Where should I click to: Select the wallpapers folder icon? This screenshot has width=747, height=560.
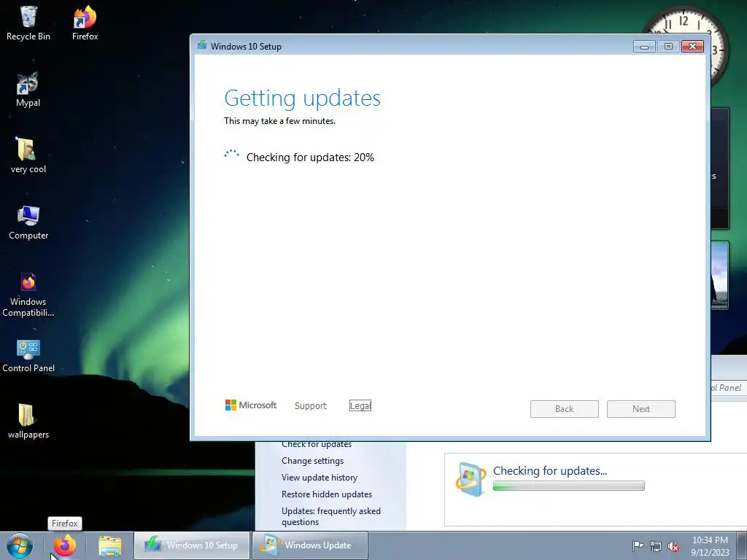tap(28, 421)
